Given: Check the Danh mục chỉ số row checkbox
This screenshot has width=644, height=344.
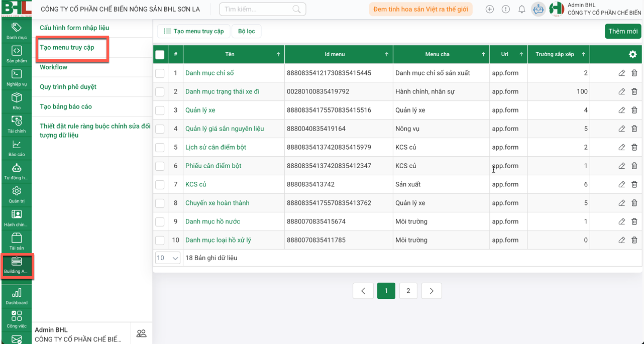Looking at the screenshot, I should pyautogui.click(x=160, y=73).
